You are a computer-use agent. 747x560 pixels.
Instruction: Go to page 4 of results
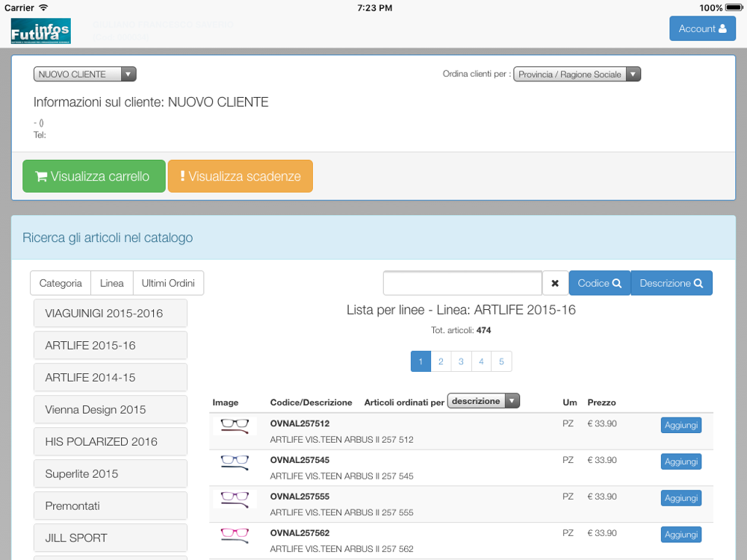pyautogui.click(x=482, y=361)
